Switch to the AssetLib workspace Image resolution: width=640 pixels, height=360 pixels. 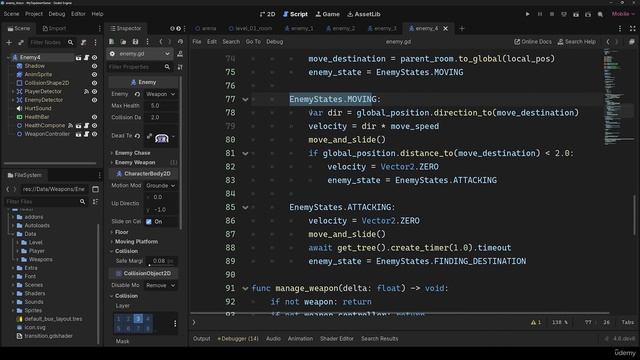pyautogui.click(x=364, y=14)
